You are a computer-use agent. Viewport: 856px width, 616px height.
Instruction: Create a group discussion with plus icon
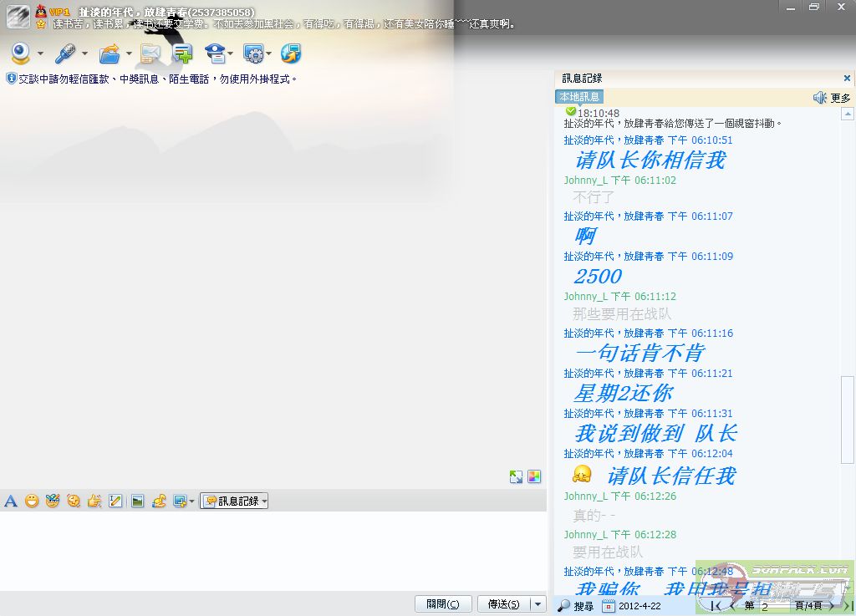click(x=182, y=54)
